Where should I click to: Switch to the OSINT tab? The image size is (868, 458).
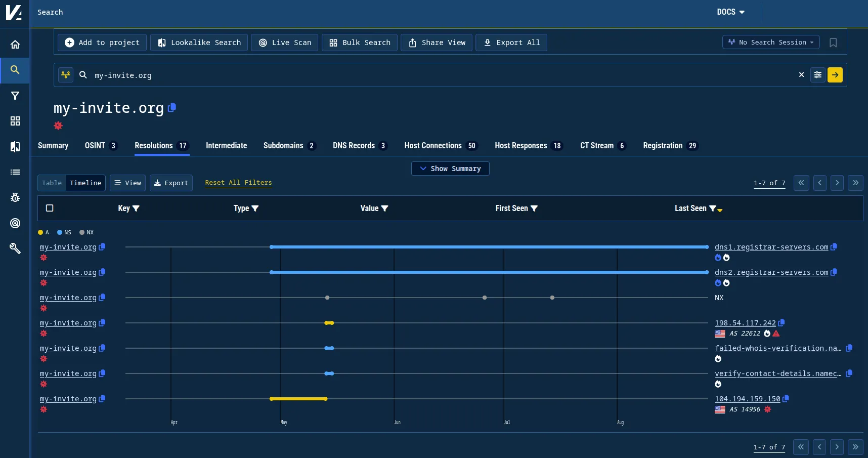click(x=101, y=146)
